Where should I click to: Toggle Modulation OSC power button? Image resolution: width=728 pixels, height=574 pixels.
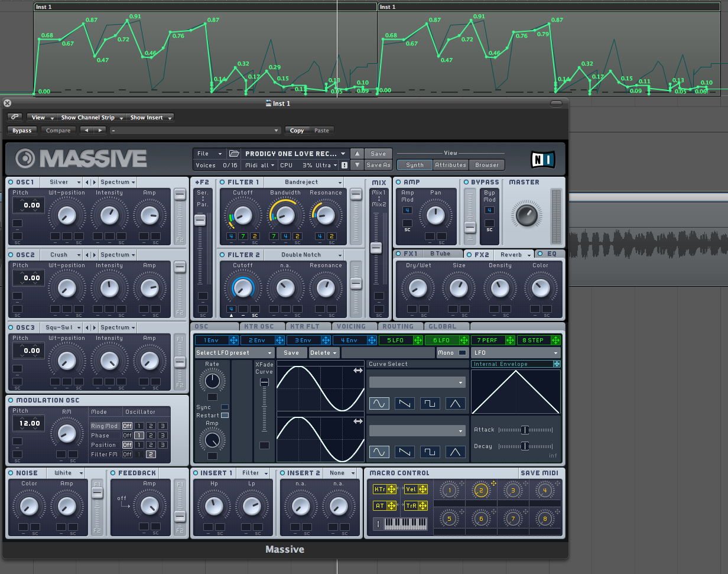pyautogui.click(x=11, y=400)
